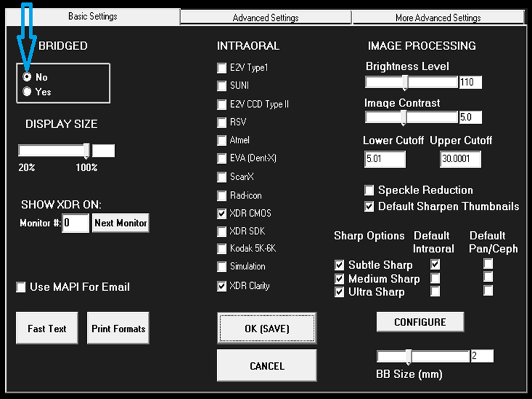Switch to the Basic Settings tab
The width and height of the screenshot is (532, 399).
[x=92, y=17]
